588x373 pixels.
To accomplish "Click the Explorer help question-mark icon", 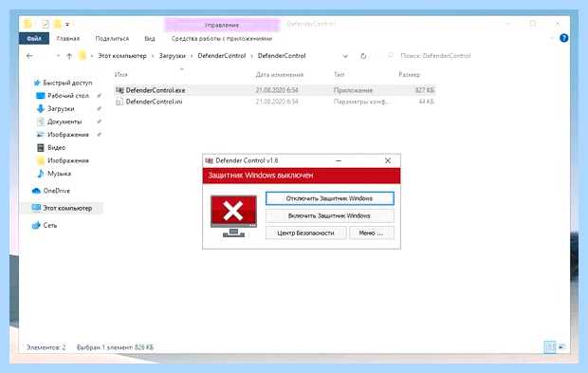I will click(563, 38).
